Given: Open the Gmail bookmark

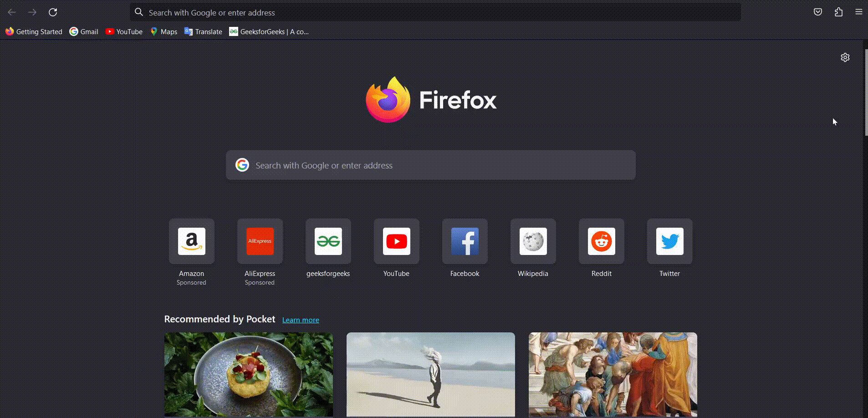Looking at the screenshot, I should click(x=84, y=31).
